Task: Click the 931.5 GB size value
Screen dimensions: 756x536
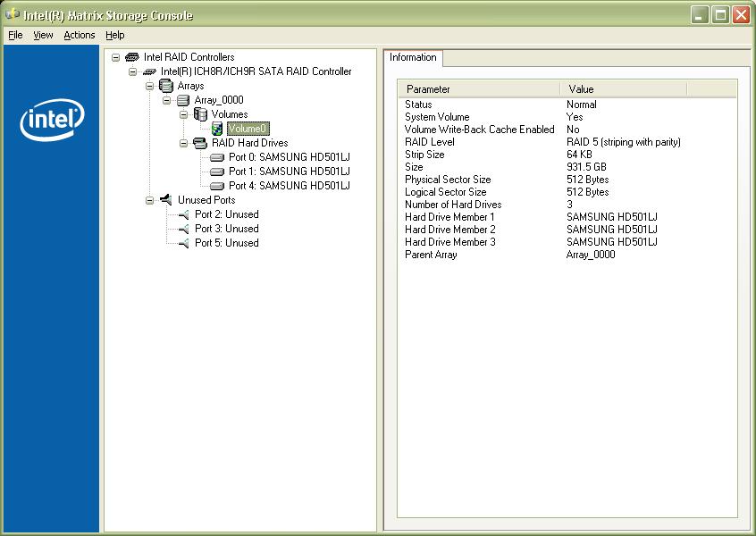Action: (x=586, y=167)
